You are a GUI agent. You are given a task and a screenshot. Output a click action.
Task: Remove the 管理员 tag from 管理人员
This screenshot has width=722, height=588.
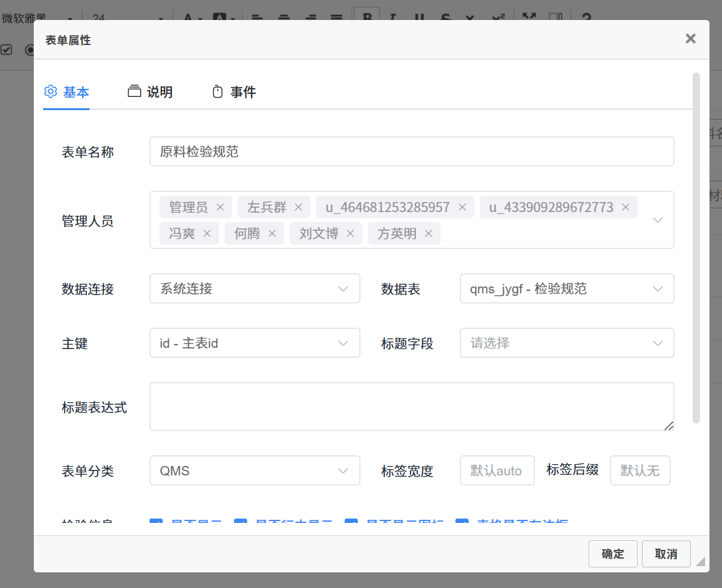coord(220,207)
